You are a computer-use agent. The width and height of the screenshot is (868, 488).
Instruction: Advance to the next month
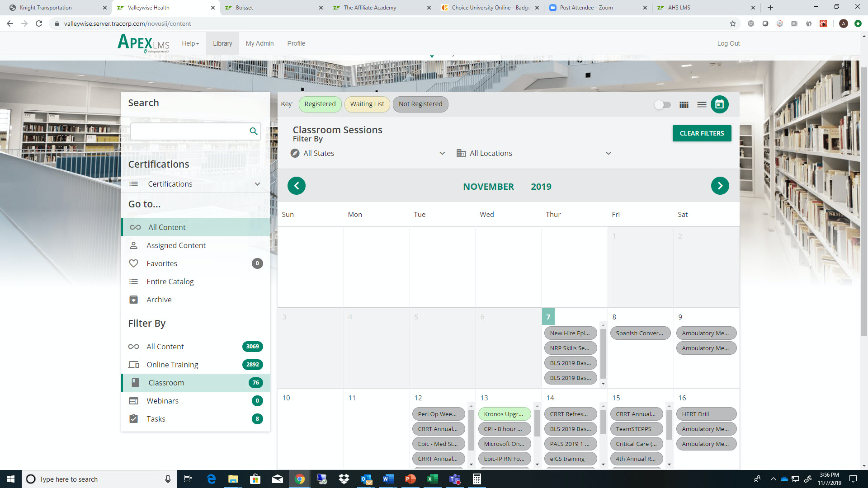pyautogui.click(x=720, y=185)
